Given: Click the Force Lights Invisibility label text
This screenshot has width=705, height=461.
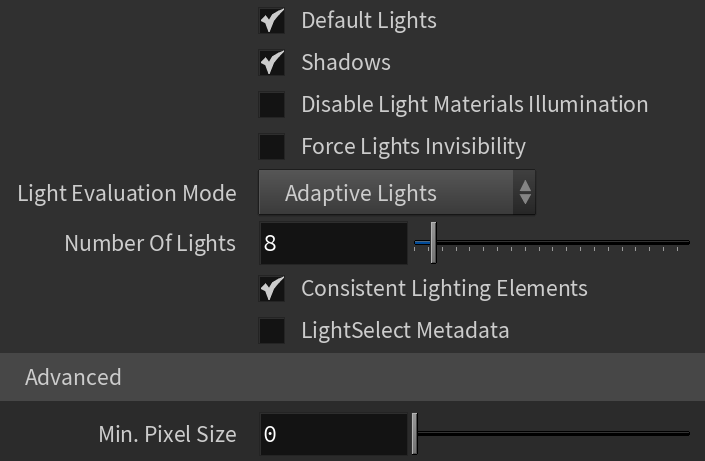Looking at the screenshot, I should [413, 147].
